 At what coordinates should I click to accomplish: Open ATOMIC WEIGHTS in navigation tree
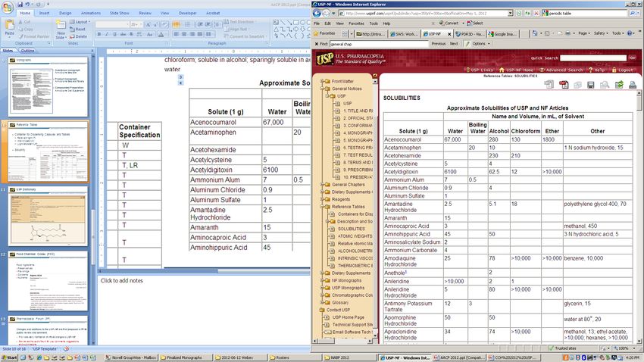355,236
